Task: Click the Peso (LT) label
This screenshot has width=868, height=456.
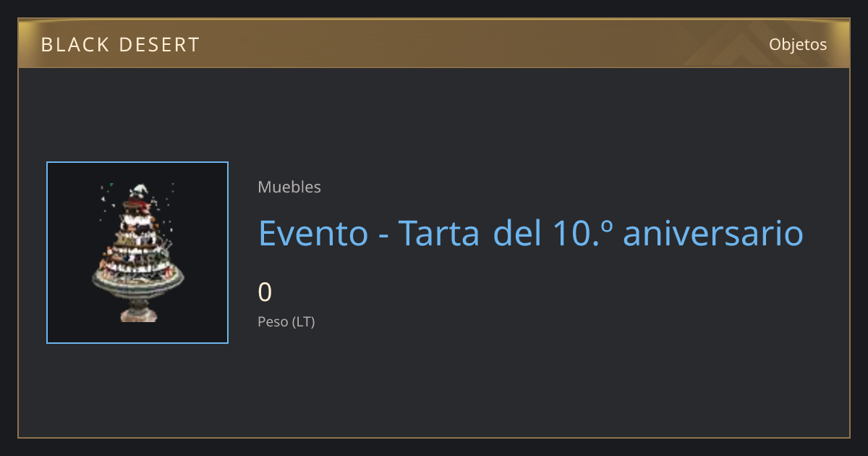Action: pyautogui.click(x=286, y=322)
